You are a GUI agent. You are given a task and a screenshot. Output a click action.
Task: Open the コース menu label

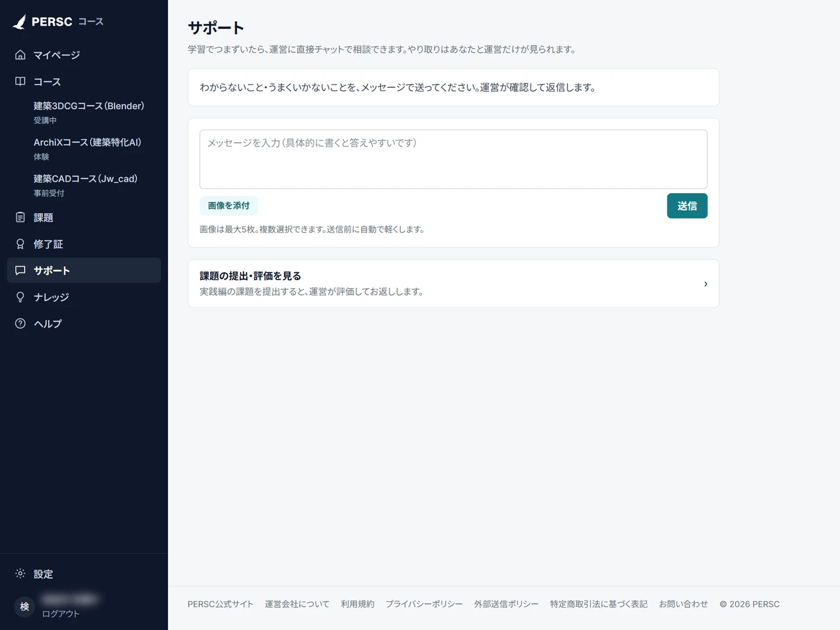(x=47, y=82)
